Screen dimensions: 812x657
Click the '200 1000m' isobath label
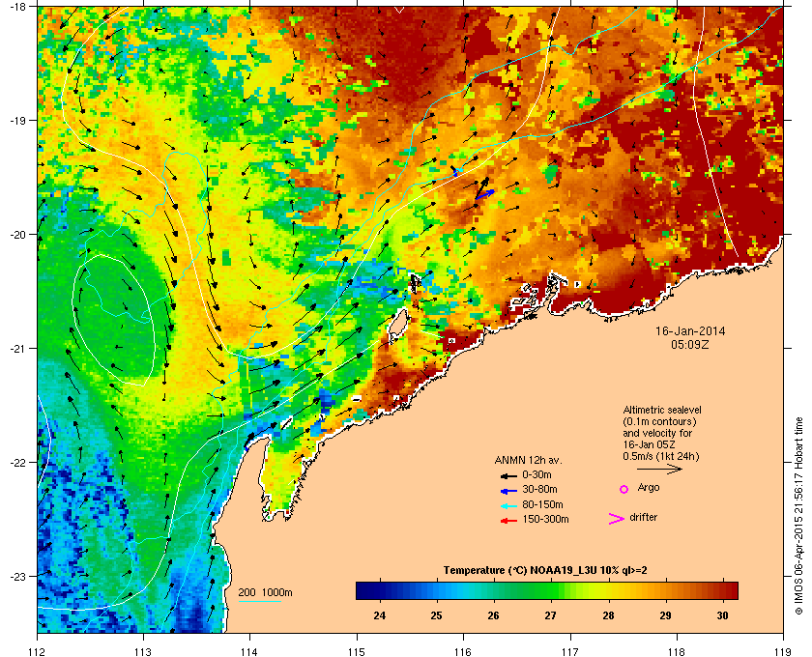click(x=265, y=592)
